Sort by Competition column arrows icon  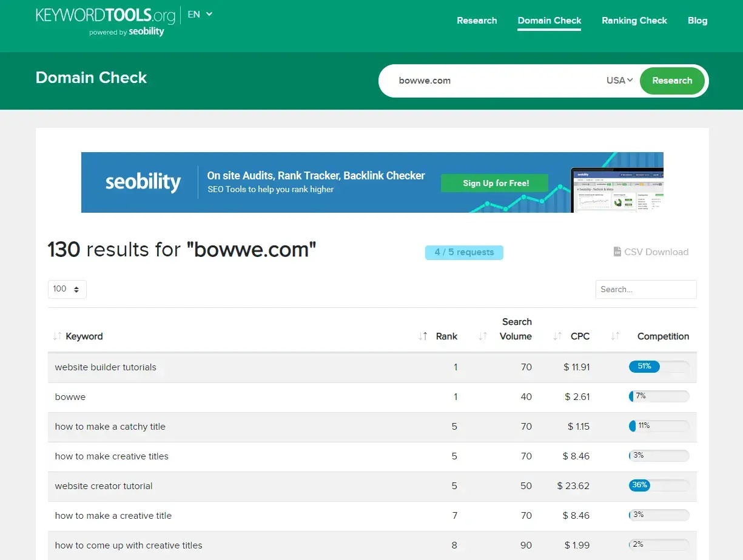[x=616, y=336]
